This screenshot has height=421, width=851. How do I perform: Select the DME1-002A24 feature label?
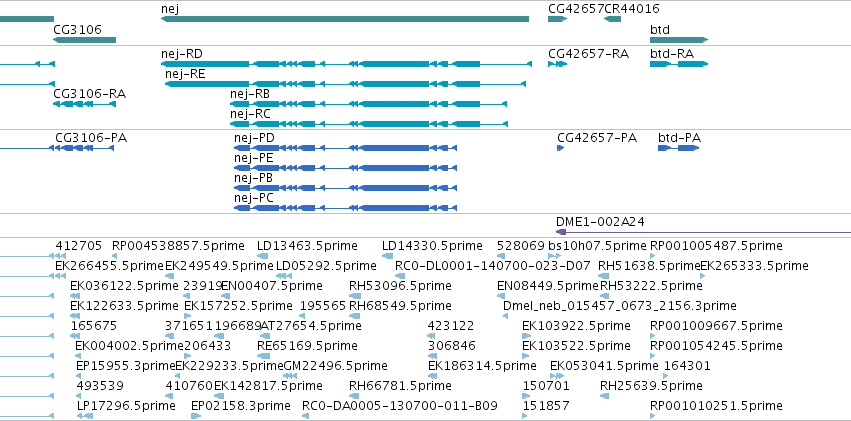600,222
